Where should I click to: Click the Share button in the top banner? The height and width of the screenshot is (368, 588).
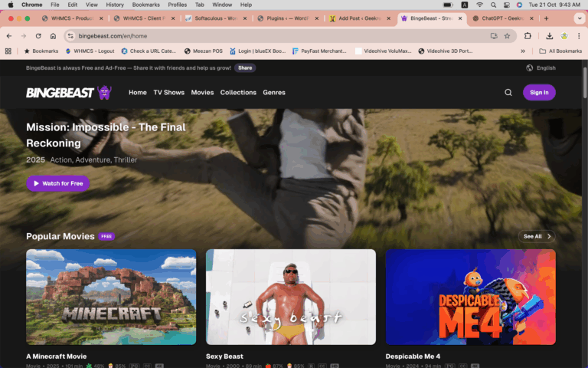click(245, 68)
